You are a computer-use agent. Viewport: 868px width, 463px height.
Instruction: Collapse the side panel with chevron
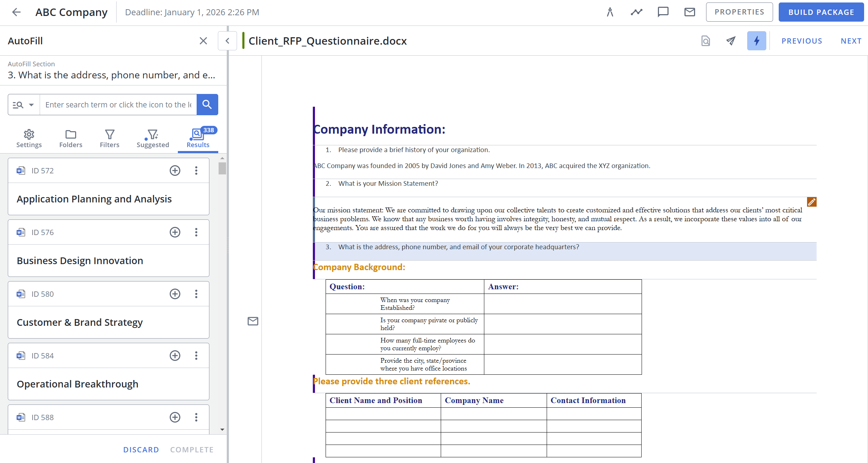[227, 41]
